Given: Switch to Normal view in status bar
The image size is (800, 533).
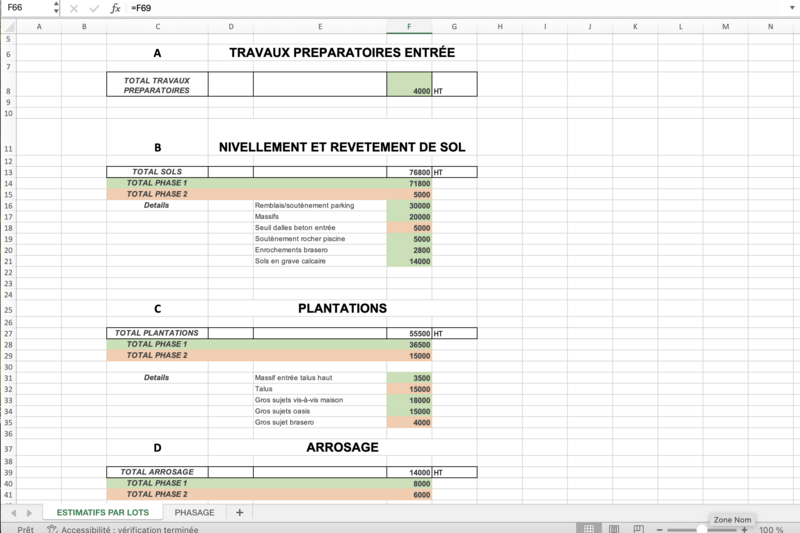Looking at the screenshot, I should coord(590,529).
